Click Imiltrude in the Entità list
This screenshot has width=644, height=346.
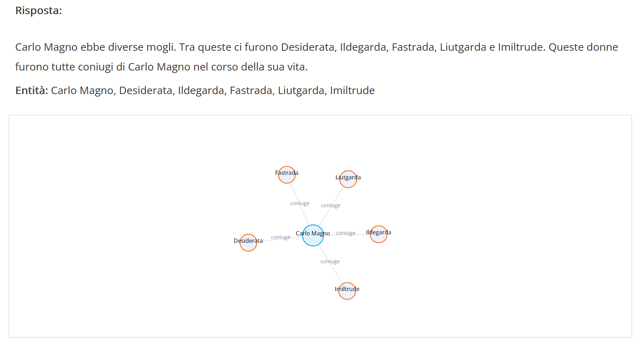352,91
